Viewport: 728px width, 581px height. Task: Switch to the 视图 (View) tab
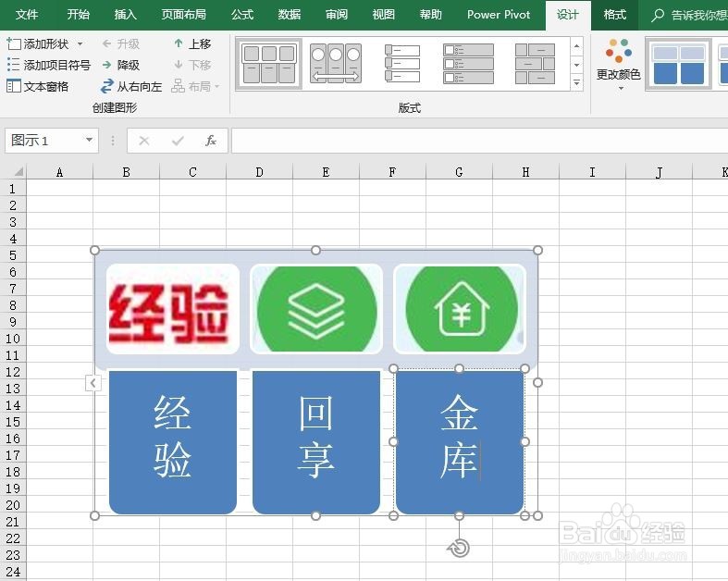click(384, 15)
